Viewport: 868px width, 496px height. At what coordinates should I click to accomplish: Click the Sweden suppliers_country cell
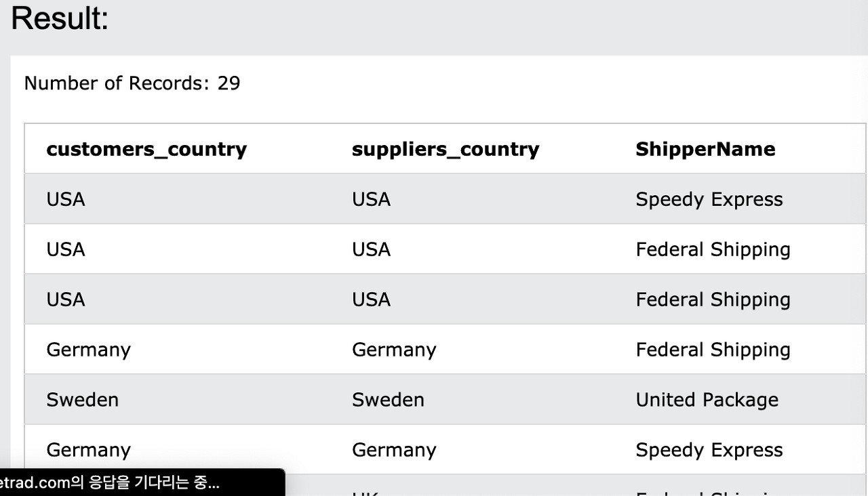(x=388, y=400)
